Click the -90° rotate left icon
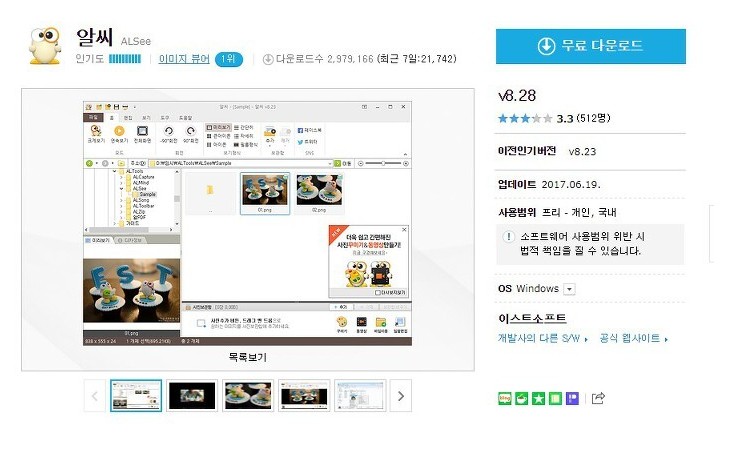The image size is (739, 474). tap(169, 131)
